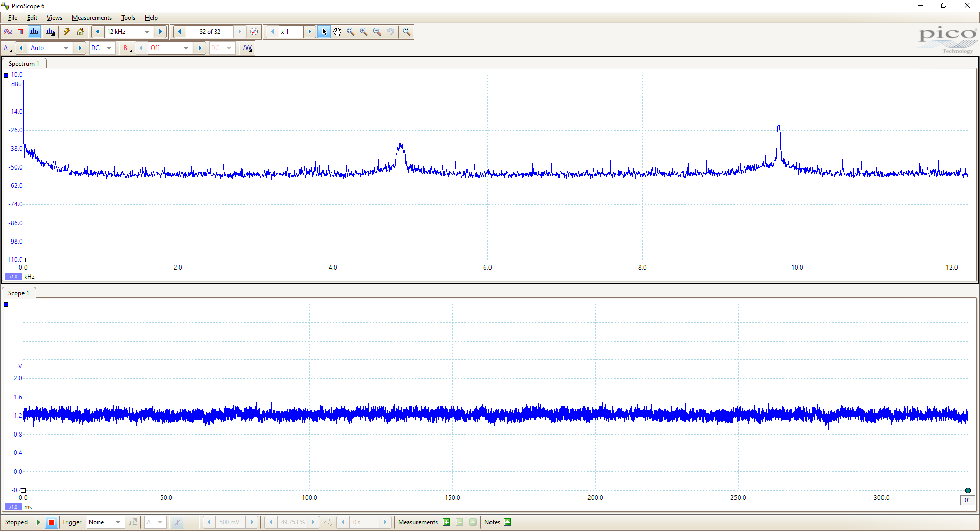The image size is (980, 531).
Task: Click the red Stop capture button
Action: point(52,522)
